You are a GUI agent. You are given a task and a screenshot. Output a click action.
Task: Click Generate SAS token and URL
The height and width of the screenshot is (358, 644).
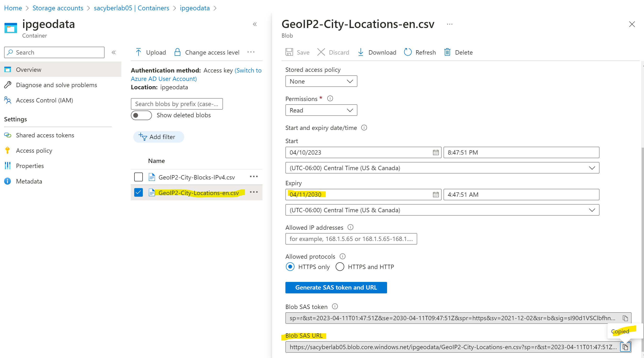pyautogui.click(x=336, y=287)
